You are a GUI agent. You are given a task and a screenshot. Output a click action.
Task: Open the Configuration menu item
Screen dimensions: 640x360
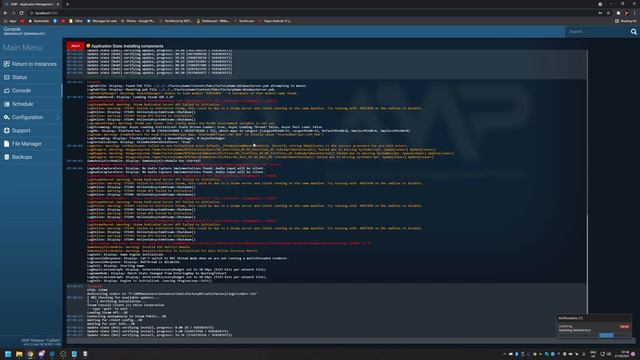click(31, 117)
